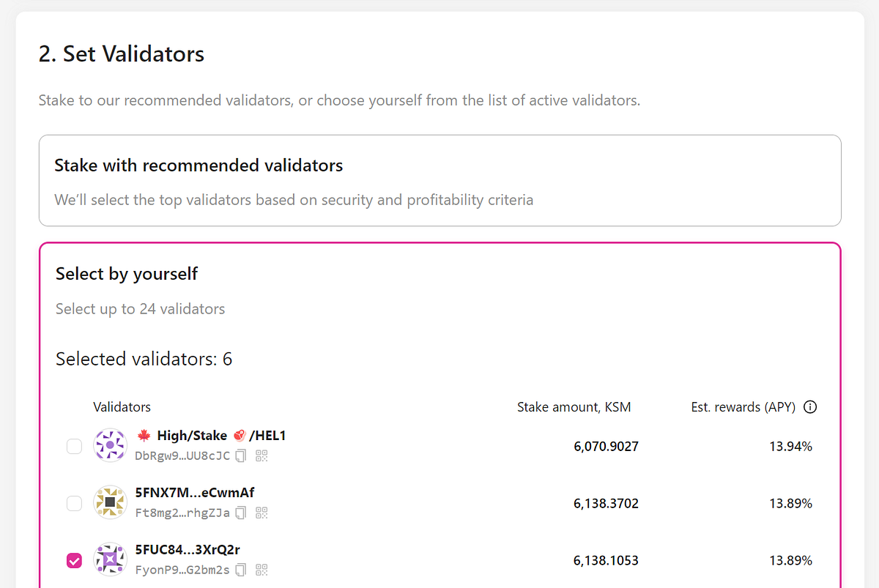
Task: Choose Stake with recommended validators option
Action: click(439, 180)
